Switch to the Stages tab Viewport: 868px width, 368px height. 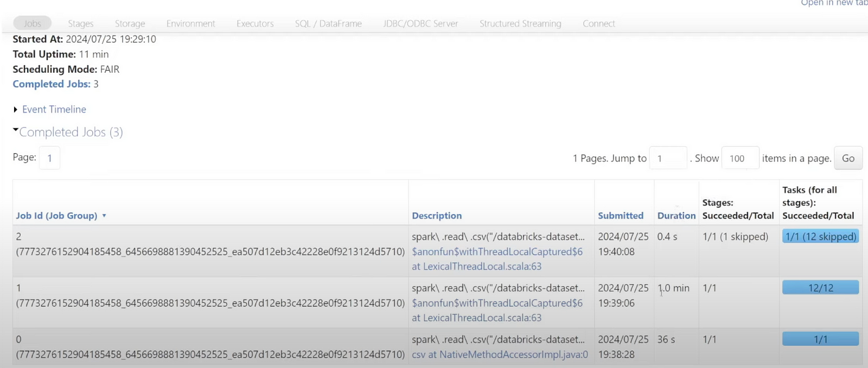coord(80,24)
